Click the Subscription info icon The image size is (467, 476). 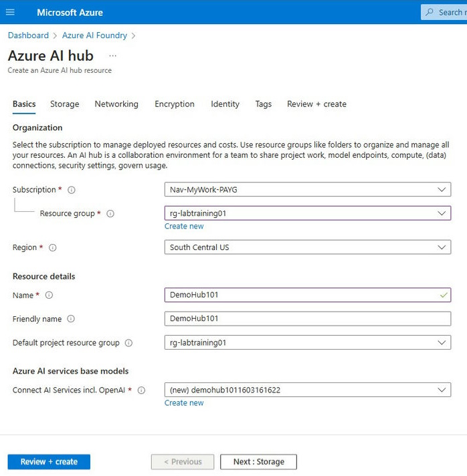tap(72, 190)
